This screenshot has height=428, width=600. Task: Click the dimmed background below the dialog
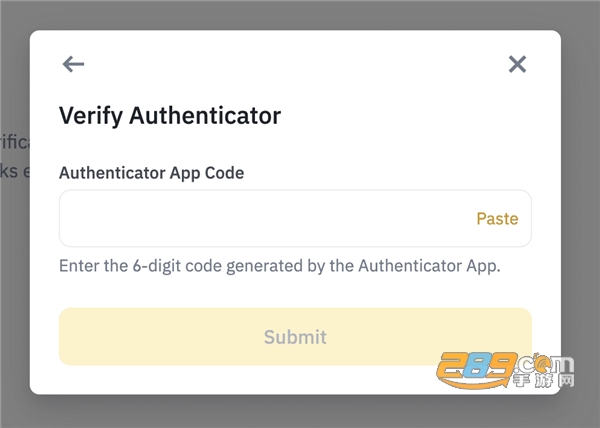coord(300,412)
